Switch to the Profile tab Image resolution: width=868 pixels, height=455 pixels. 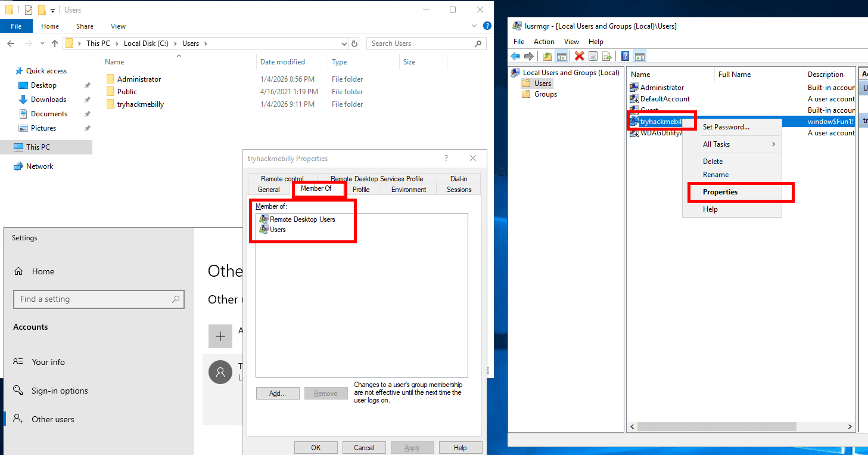click(x=361, y=190)
